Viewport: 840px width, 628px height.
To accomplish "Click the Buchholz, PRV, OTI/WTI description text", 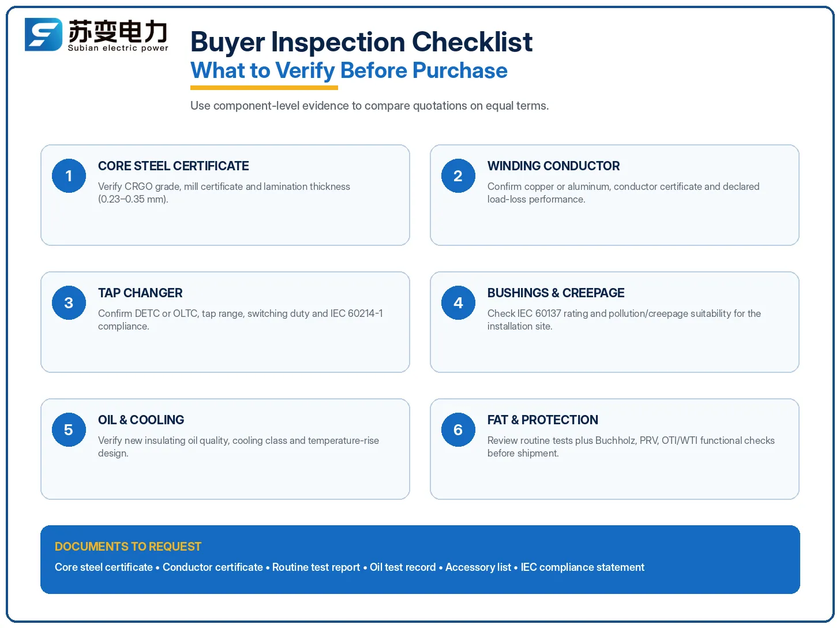I will click(x=631, y=447).
